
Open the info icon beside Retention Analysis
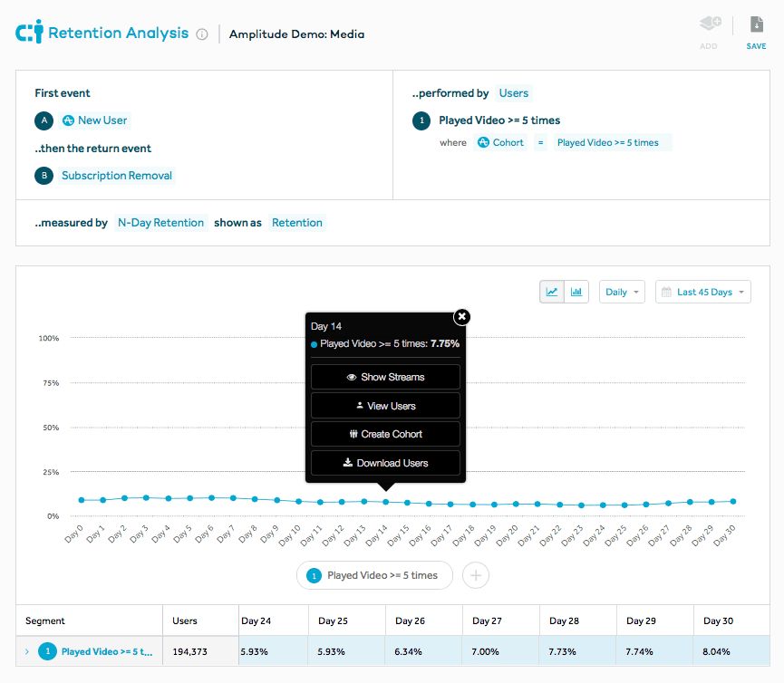(x=201, y=33)
